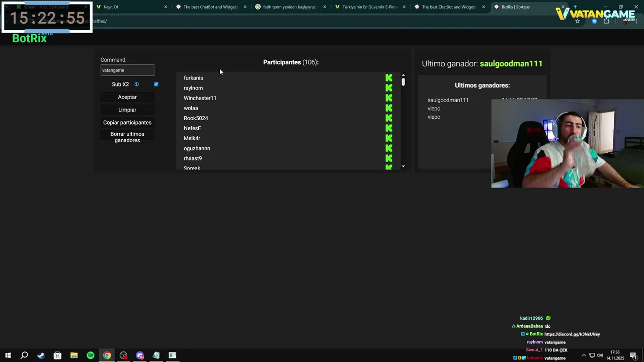Select participant rhaast9 in the list
The height and width of the screenshot is (362, 644).
[x=193, y=158]
